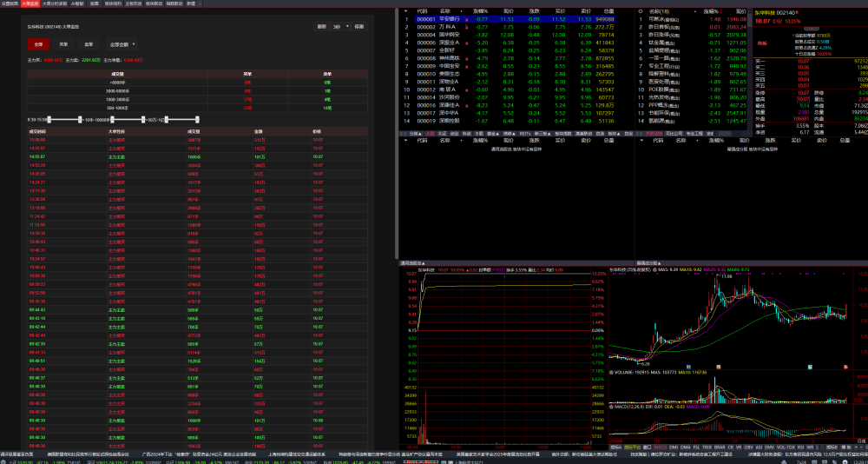Switch to the 大单监控 top tab
Viewport: 868px width, 464px height.
pyautogui.click(x=30, y=3)
